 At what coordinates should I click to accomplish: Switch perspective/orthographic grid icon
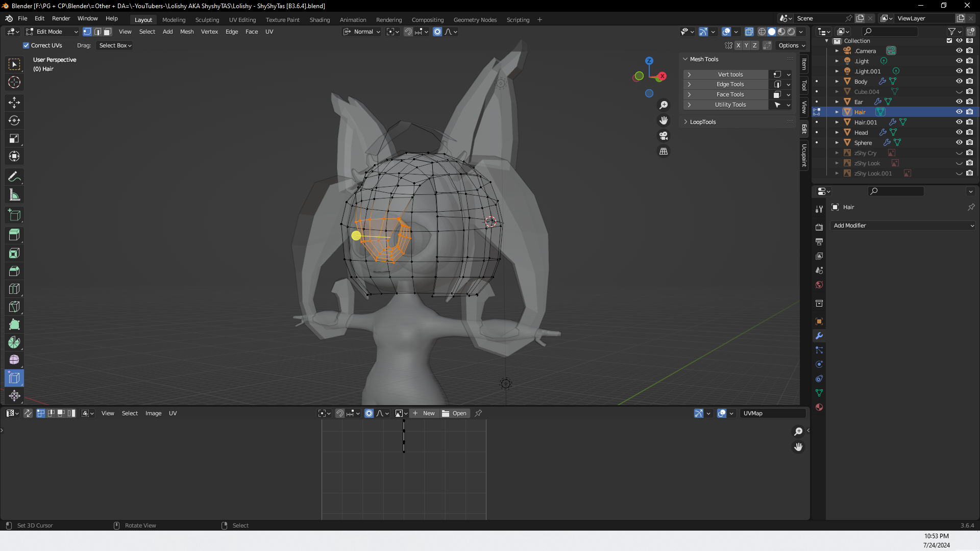664,151
